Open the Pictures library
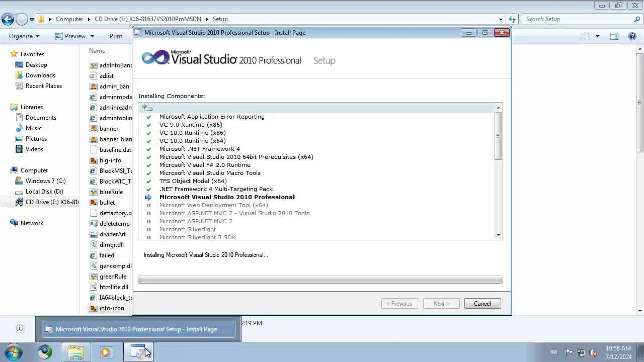644x362 pixels. [x=36, y=139]
